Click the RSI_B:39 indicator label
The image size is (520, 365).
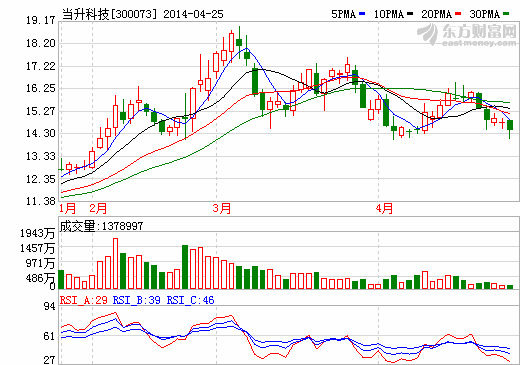coord(137,300)
